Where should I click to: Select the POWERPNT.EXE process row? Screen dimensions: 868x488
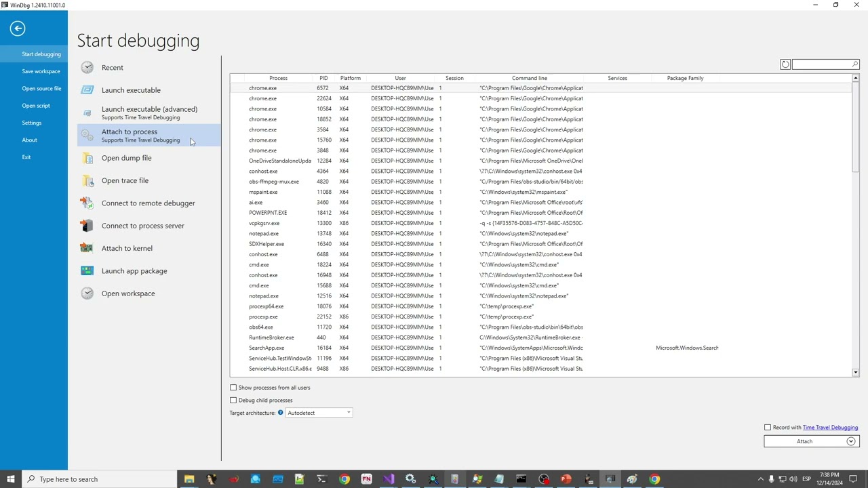pyautogui.click(x=540, y=213)
